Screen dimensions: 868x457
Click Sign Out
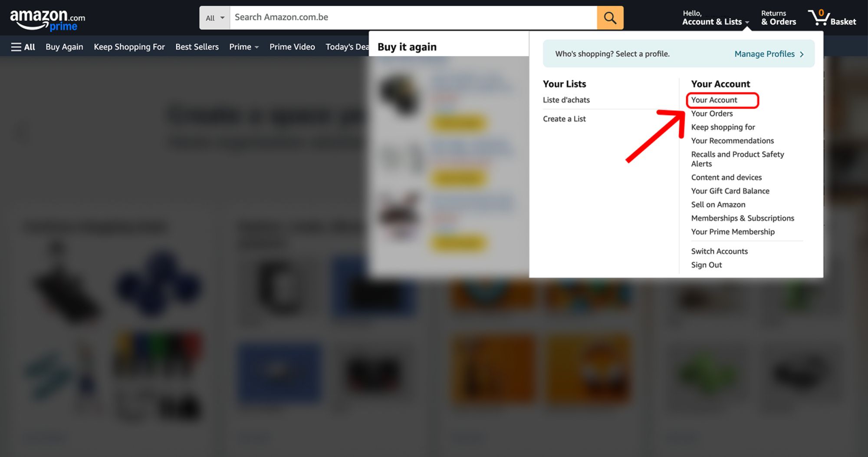coord(707,265)
